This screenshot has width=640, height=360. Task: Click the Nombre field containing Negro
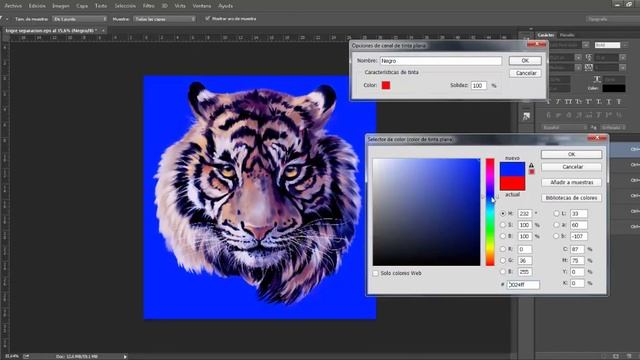pos(441,61)
